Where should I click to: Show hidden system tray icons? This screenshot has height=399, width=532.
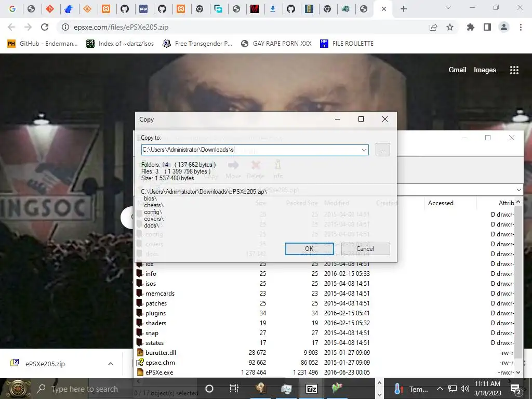[x=440, y=389]
